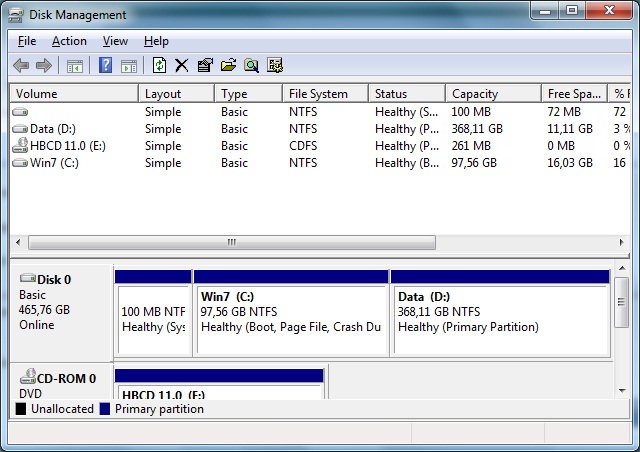
Task: Click the 368,11 GB capacity cell
Action: pyautogui.click(x=477, y=129)
